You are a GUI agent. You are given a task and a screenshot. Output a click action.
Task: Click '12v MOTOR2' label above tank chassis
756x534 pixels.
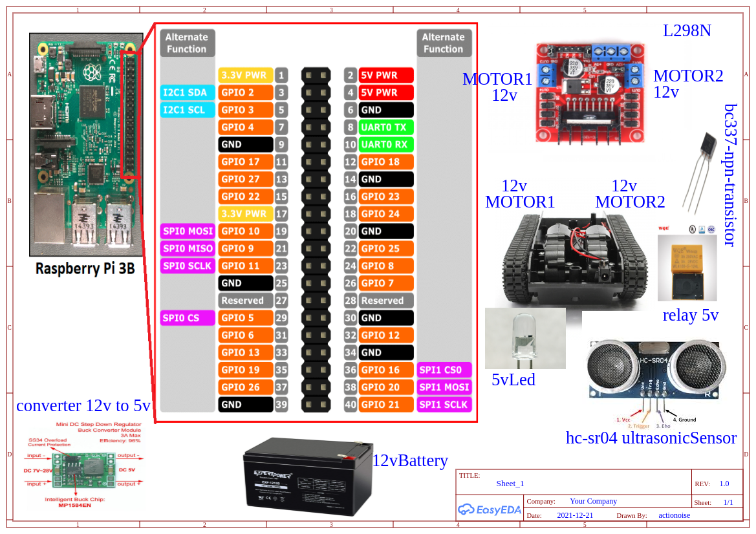(x=630, y=194)
